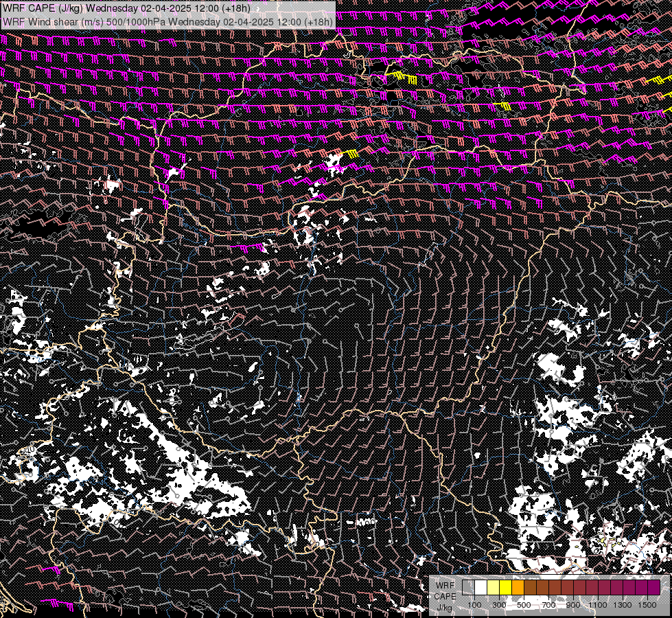Screen dimensions: 672x618
Task: Click the 1500 legend value label
Action: coord(647,605)
